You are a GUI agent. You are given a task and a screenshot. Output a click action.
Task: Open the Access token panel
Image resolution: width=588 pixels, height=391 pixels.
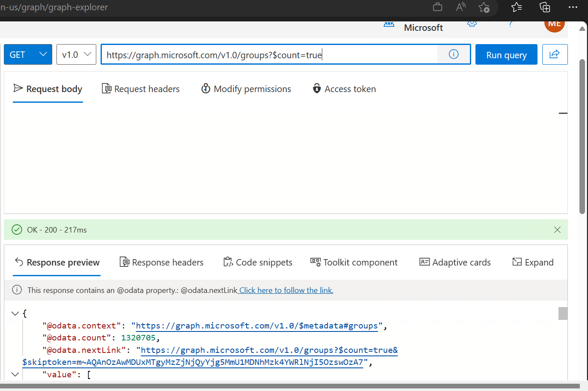click(x=344, y=89)
